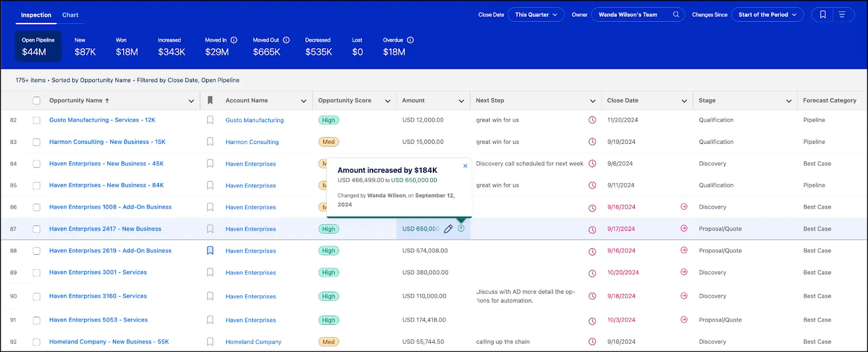Open the bookmark icon in top bar
Screen dimensions: 868x352
[x=823, y=15]
